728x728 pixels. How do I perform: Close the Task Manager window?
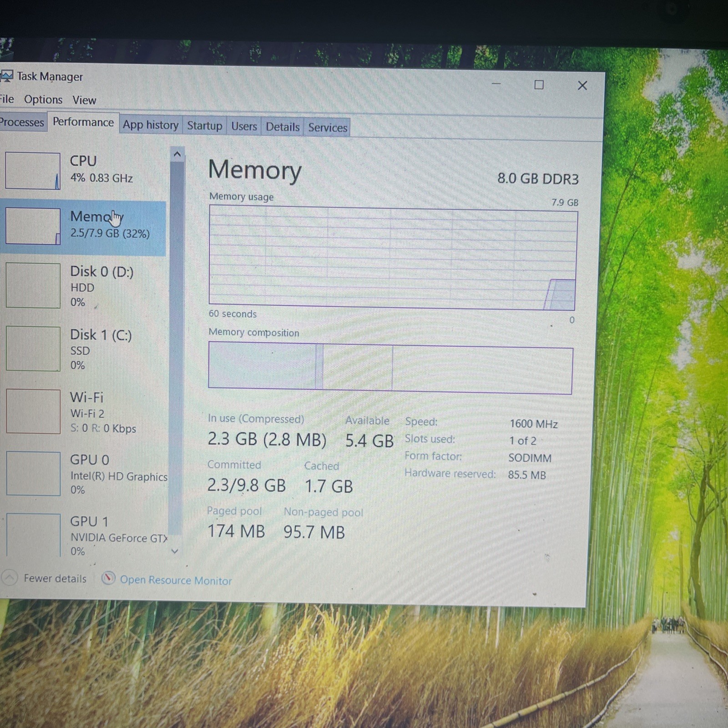[x=582, y=85]
